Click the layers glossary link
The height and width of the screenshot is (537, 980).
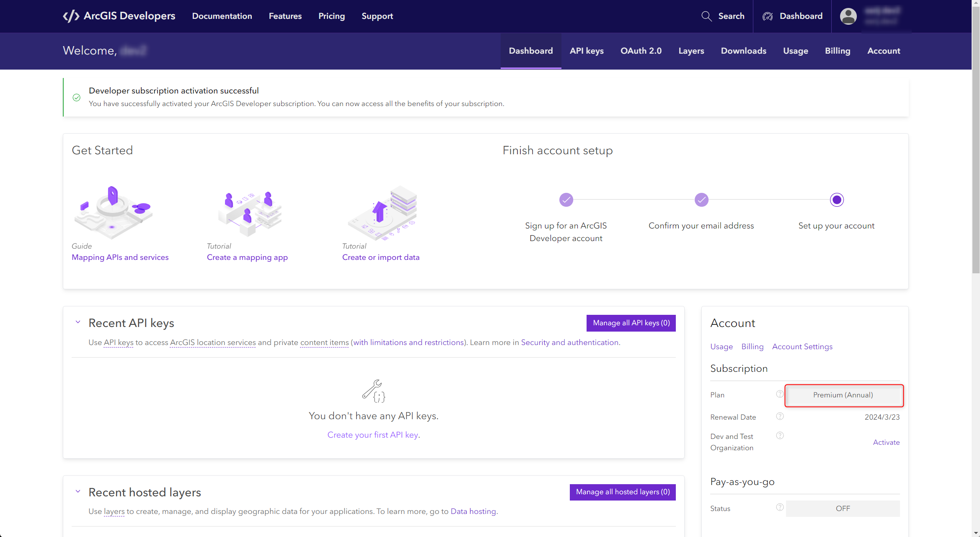(x=114, y=511)
